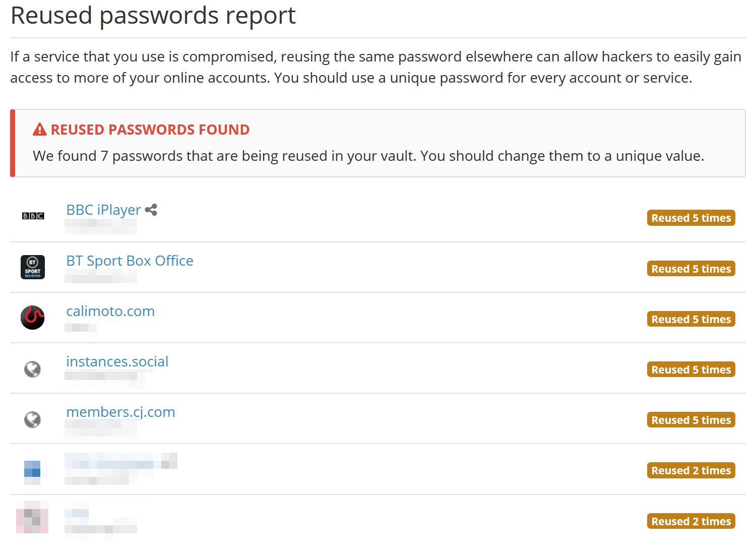Click the Reused 5 times badge for BBC iPlayer
The height and width of the screenshot is (558, 756).
click(690, 218)
